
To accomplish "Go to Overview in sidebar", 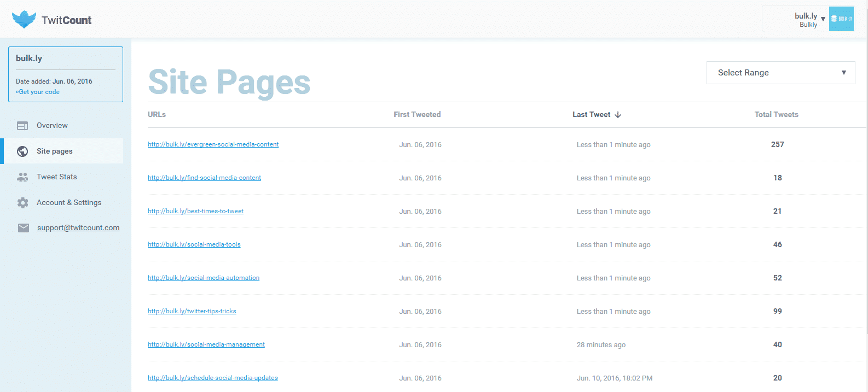I will [x=52, y=125].
